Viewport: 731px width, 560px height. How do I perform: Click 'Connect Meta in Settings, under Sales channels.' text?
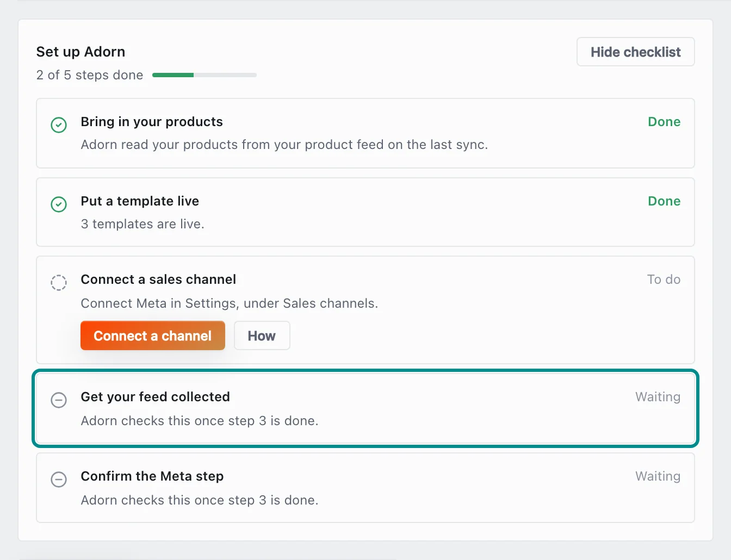point(230,303)
